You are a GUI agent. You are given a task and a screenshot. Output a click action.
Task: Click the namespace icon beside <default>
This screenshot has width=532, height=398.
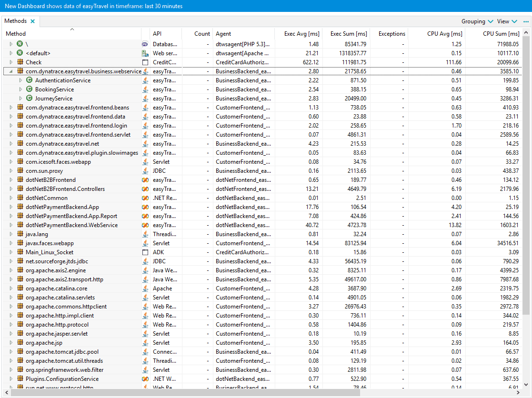tap(20, 53)
